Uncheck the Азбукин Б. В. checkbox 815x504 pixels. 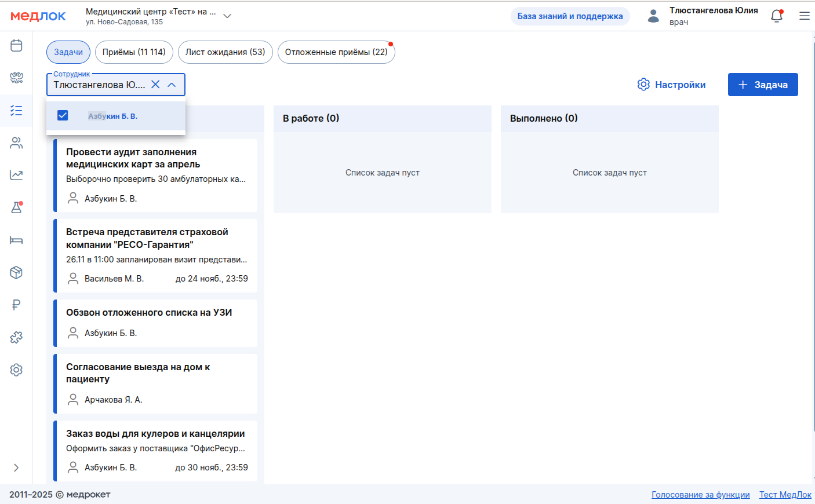click(x=63, y=116)
